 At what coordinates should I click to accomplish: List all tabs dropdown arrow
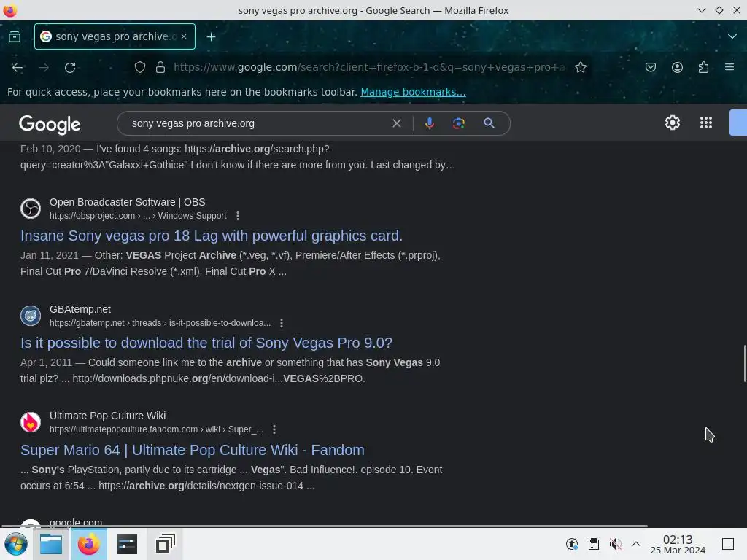[732, 36]
